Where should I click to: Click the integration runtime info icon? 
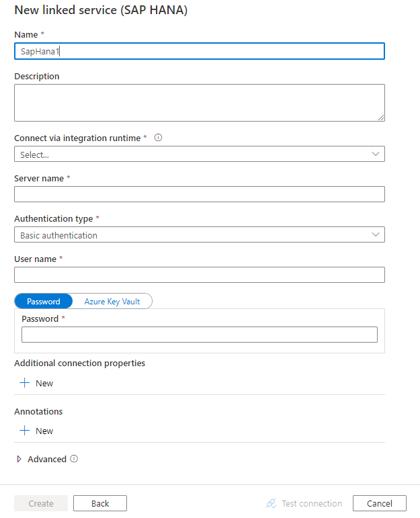pos(159,138)
